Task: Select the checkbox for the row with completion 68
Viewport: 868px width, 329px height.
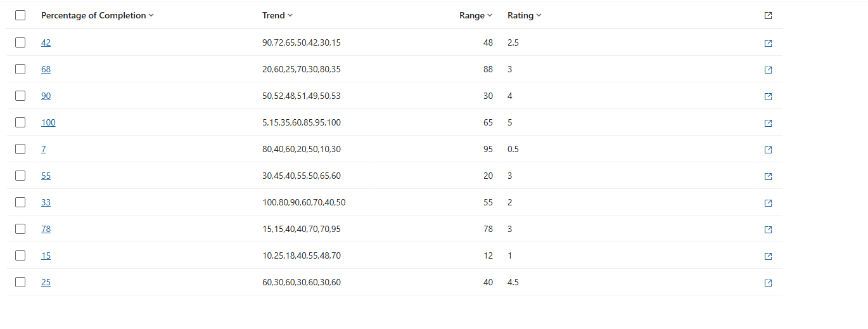Action: [20, 69]
